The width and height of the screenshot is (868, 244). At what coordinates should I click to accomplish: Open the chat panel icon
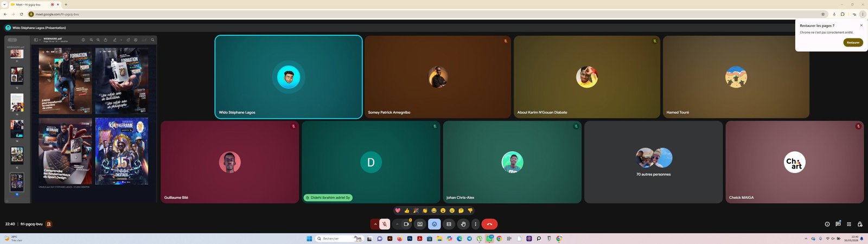[x=838, y=224]
